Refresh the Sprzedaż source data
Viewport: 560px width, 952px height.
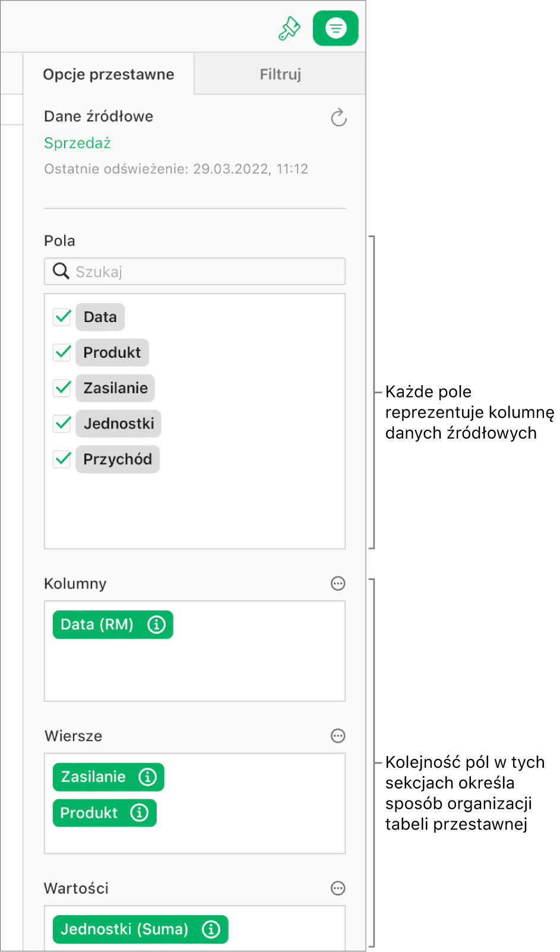coord(338,118)
